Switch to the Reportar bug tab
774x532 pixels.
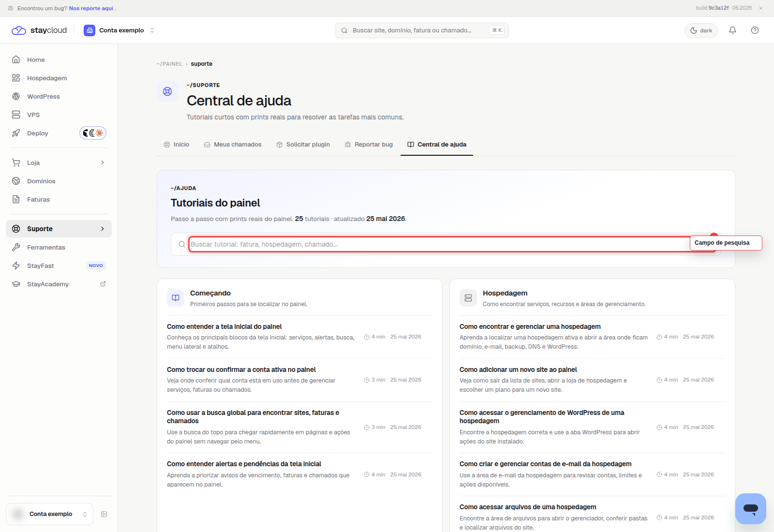(369, 145)
